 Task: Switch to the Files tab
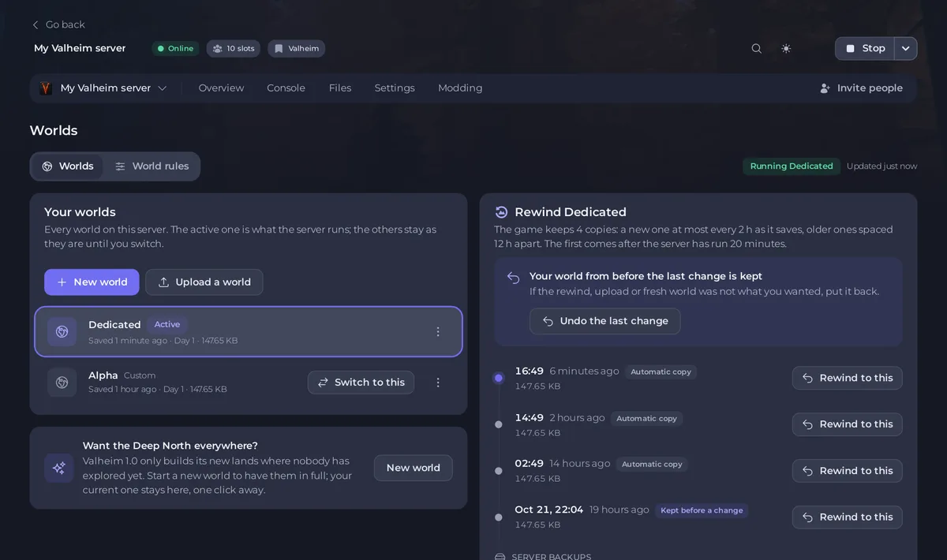point(340,88)
